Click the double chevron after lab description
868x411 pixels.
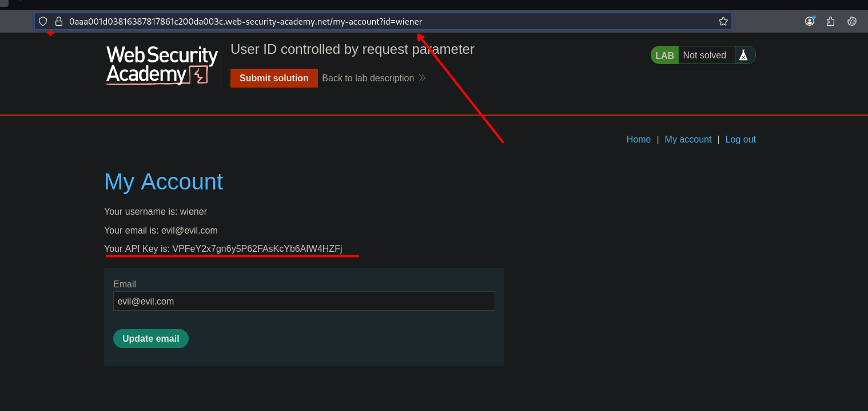422,78
